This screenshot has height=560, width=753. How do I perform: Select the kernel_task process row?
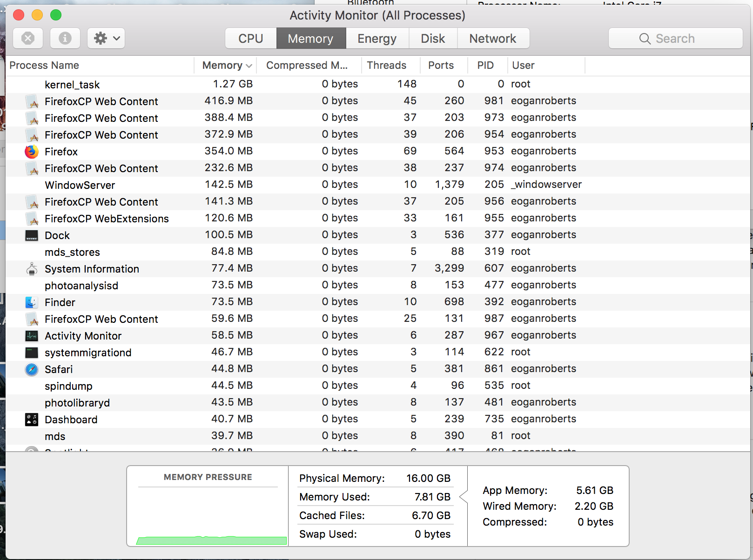tap(377, 85)
